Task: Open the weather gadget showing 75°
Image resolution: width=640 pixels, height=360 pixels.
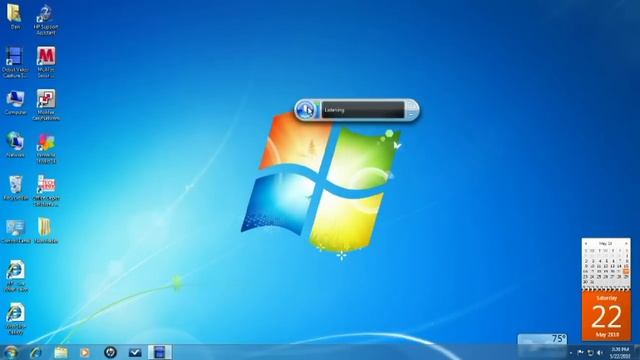Action: point(542,339)
